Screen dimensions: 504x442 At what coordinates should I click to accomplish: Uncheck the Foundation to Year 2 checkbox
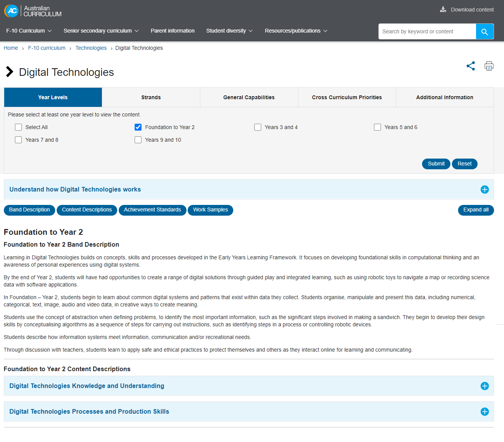[x=138, y=127]
